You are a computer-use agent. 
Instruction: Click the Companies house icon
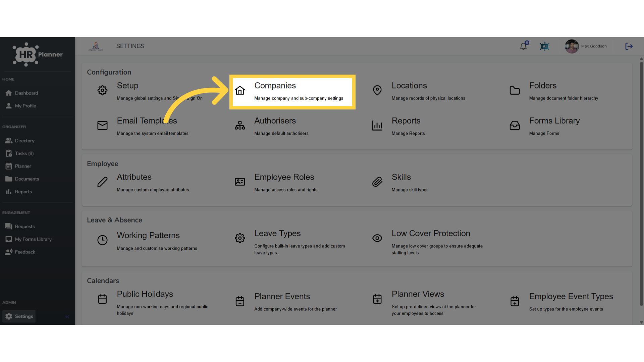tap(240, 90)
